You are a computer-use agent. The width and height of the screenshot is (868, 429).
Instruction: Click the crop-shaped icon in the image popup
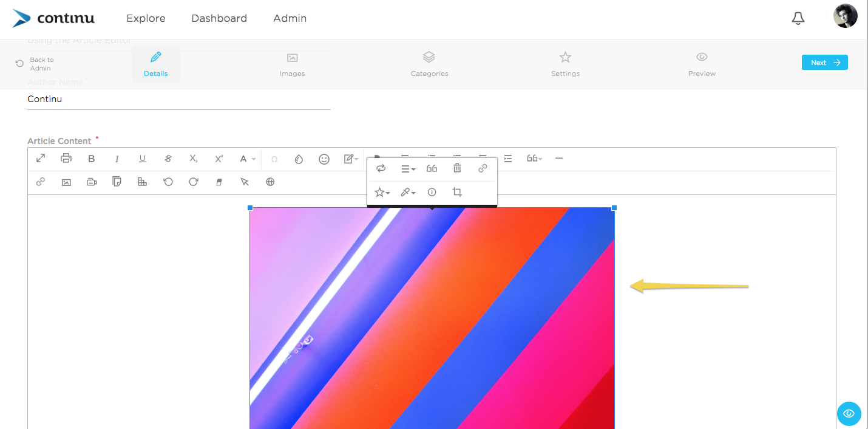click(457, 192)
